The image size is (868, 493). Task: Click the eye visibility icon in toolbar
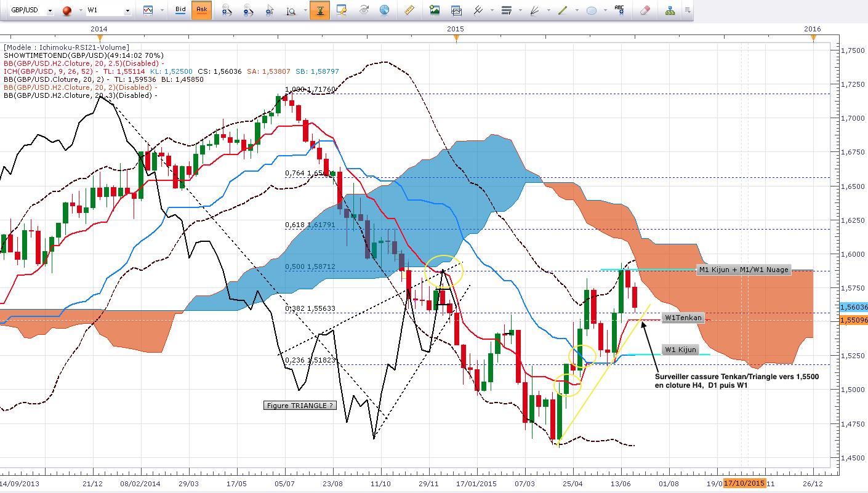coord(364,10)
